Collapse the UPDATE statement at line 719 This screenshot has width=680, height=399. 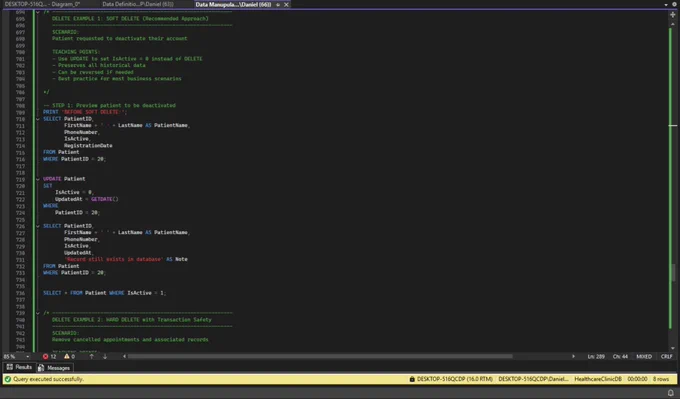[x=38, y=179]
